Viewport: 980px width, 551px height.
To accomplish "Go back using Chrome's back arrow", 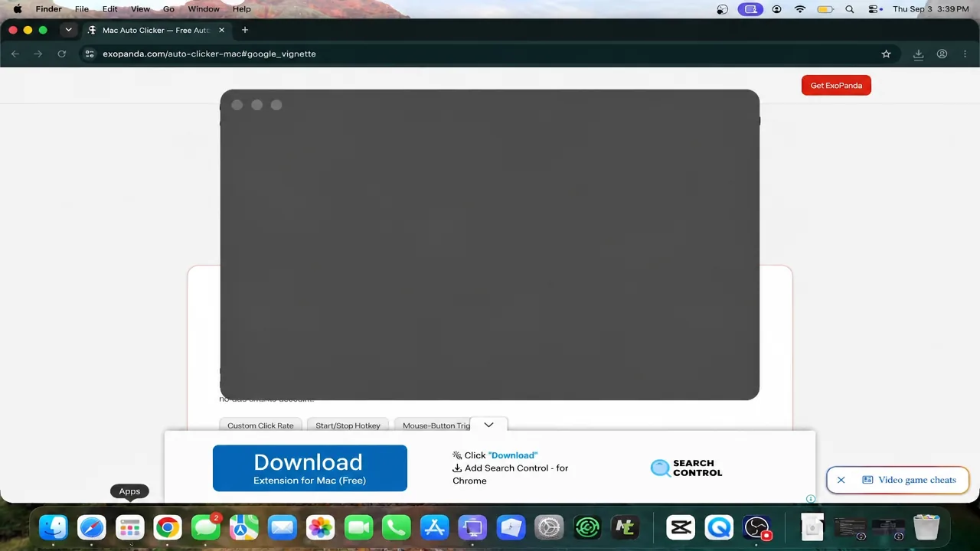I will pyautogui.click(x=15, y=54).
